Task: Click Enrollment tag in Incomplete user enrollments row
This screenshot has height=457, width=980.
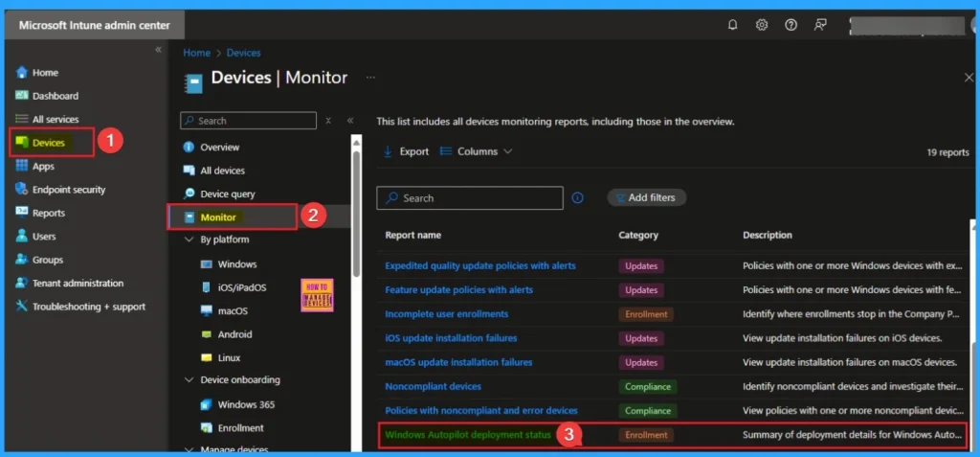Action: [646, 314]
